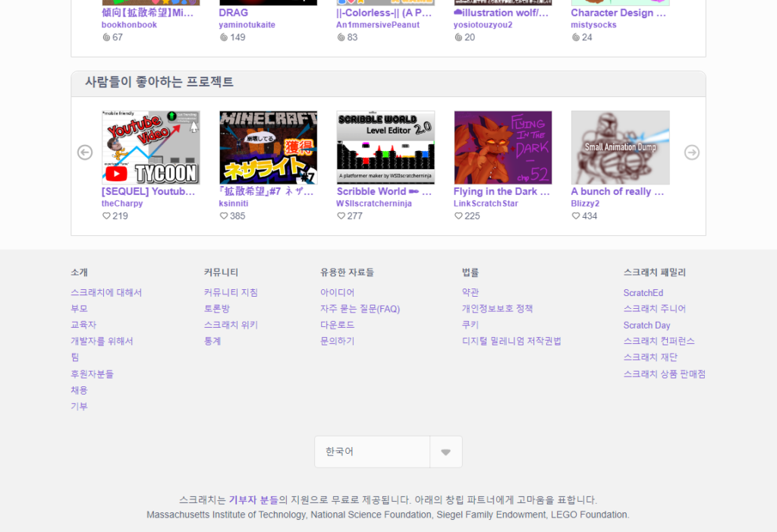Viewport: 777px width, 532px height.
Task: Open the 자주 묻는 질문(FAQ) link
Action: click(x=360, y=309)
